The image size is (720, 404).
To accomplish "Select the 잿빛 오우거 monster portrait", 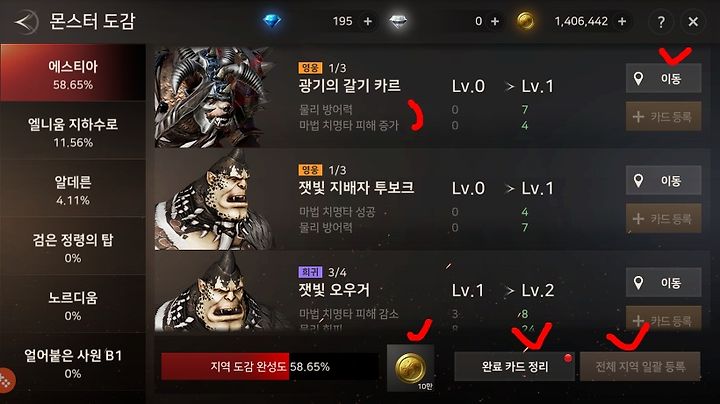I will pos(215,291).
